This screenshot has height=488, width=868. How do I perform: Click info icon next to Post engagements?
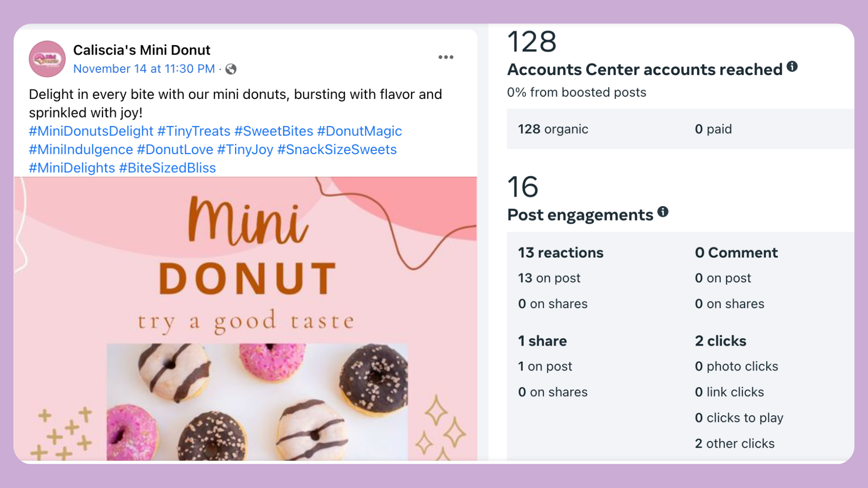pyautogui.click(x=663, y=212)
